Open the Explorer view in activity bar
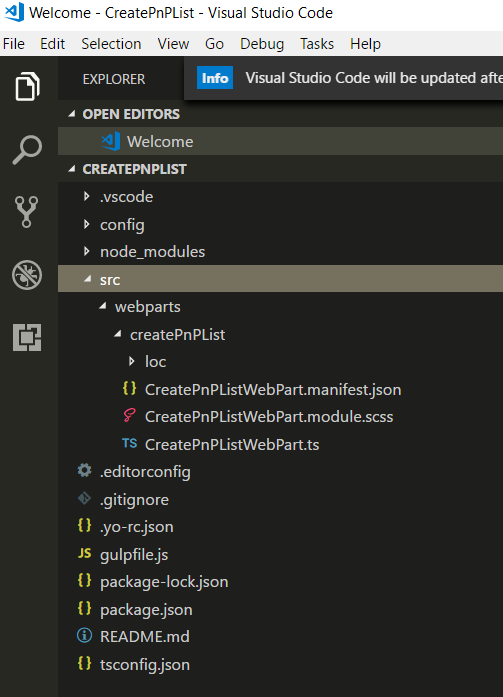This screenshot has width=503, height=697. 27,86
